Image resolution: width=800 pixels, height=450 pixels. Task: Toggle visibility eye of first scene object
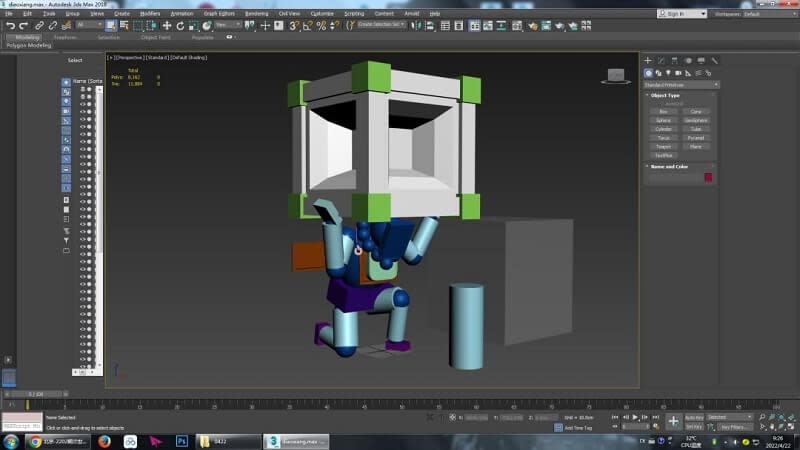(83, 91)
